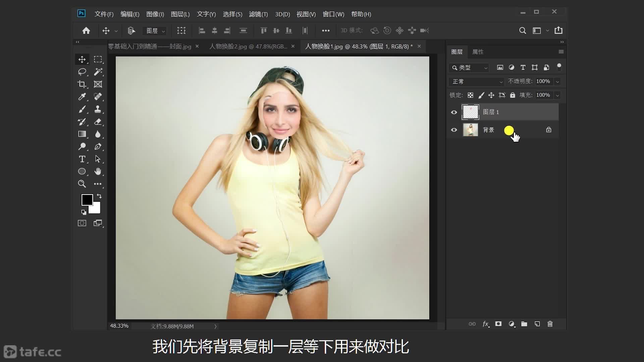
Task: Select the Zoom tool
Action: 82,184
